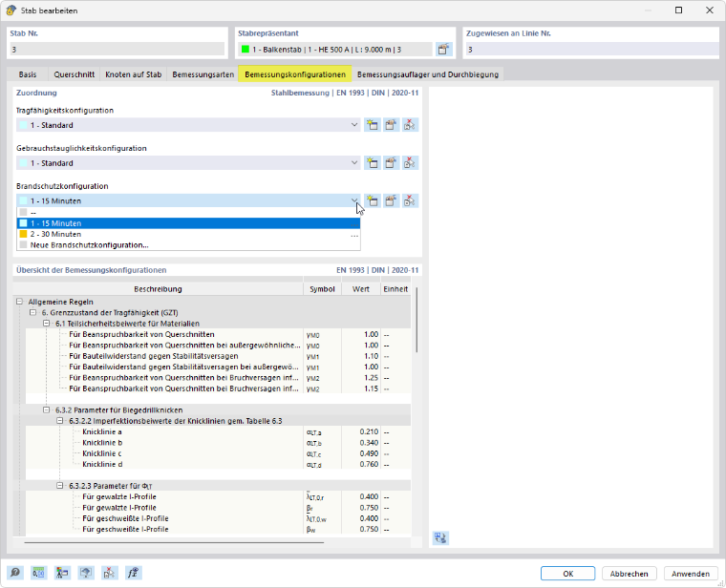This screenshot has width=726, height=588.
Task: Select the empty '--' option in dropdown list
Action: pyautogui.click(x=188, y=212)
